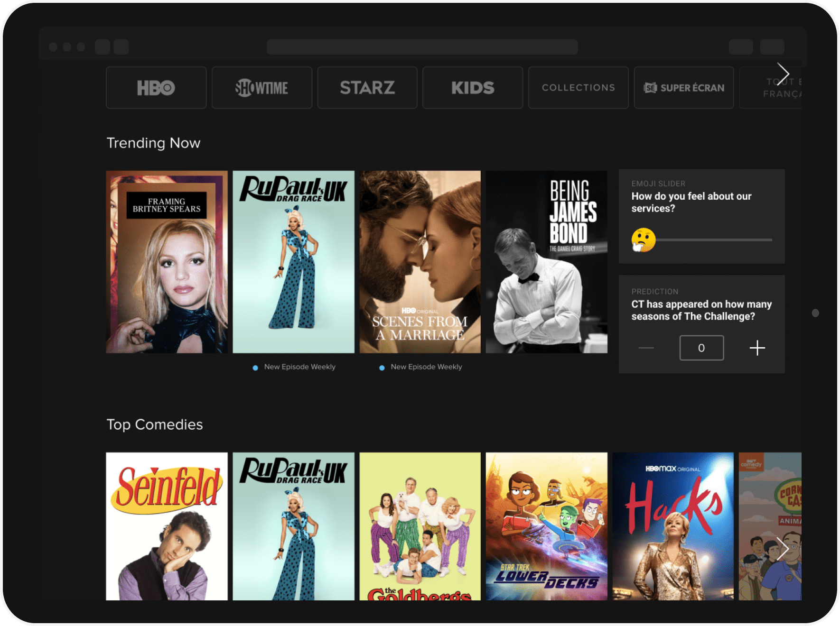Click the Trending Now heading
Screen dimensions: 840x626
point(153,143)
